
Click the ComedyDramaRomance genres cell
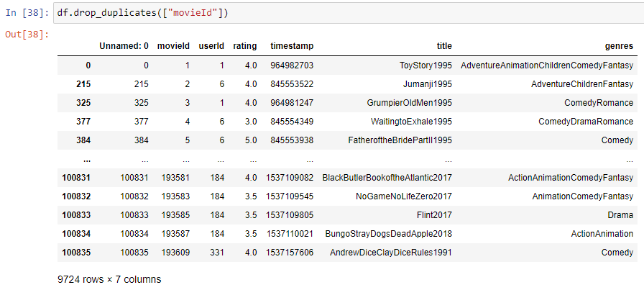coord(586,122)
